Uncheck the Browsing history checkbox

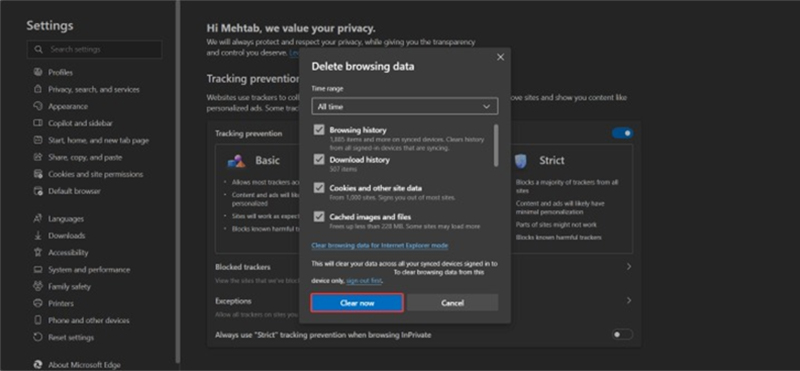[319, 130]
